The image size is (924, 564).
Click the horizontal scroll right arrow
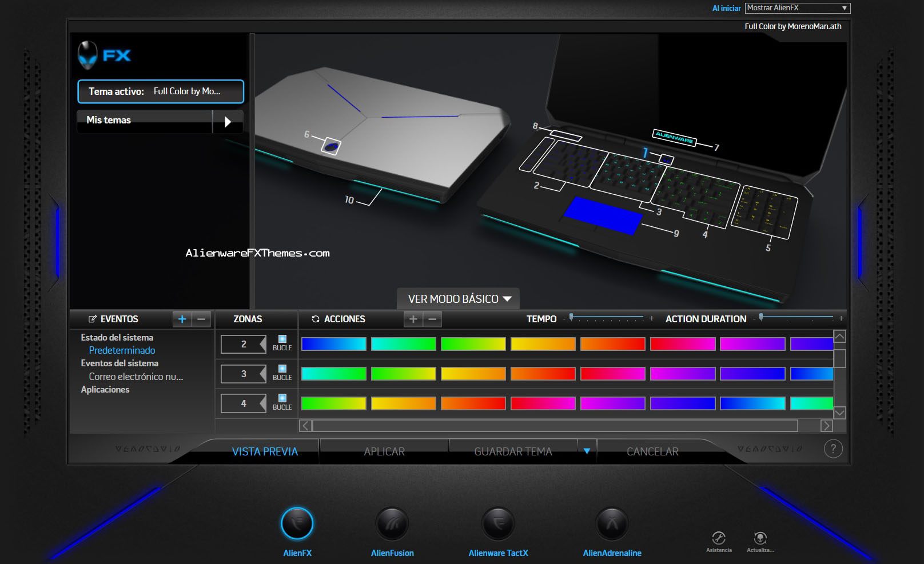[x=826, y=426]
